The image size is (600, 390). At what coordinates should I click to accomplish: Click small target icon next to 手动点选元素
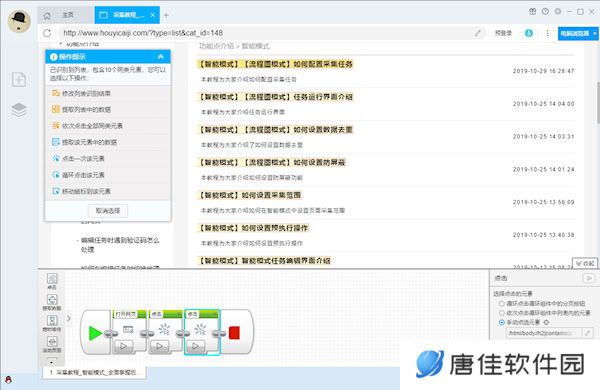[x=546, y=323]
